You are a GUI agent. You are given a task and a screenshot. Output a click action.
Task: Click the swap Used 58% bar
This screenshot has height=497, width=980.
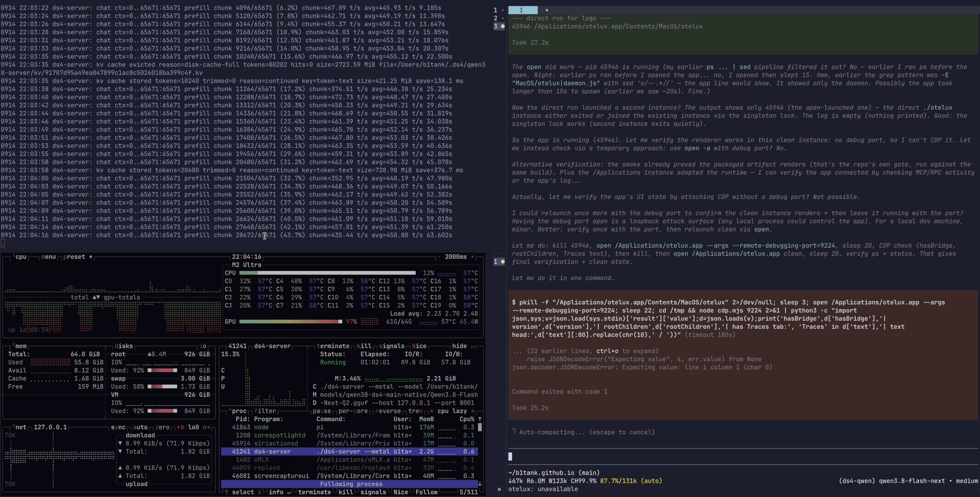click(162, 387)
